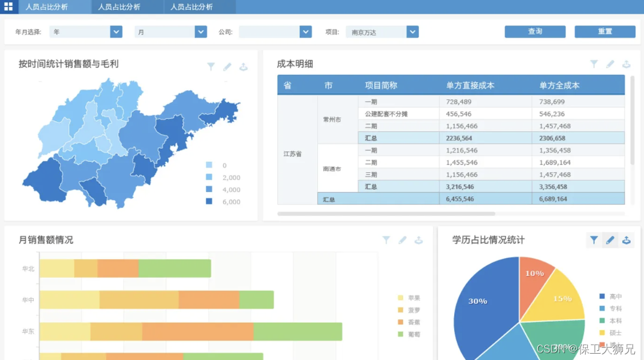
Task: Open the 年 year dropdown
Action: [x=86, y=31]
